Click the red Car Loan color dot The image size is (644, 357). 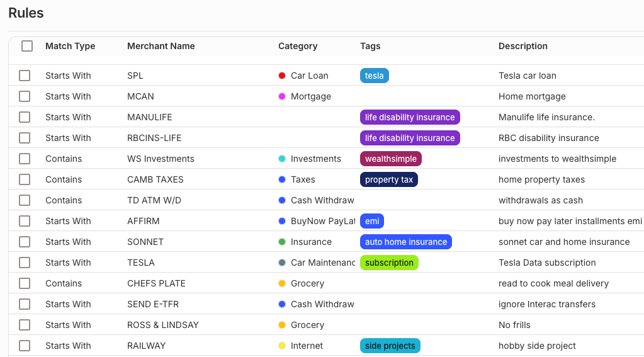tap(282, 76)
